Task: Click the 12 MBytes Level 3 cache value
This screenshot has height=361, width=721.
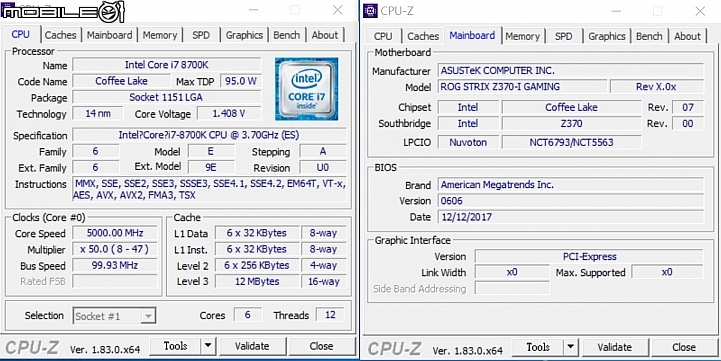Action: [x=257, y=281]
